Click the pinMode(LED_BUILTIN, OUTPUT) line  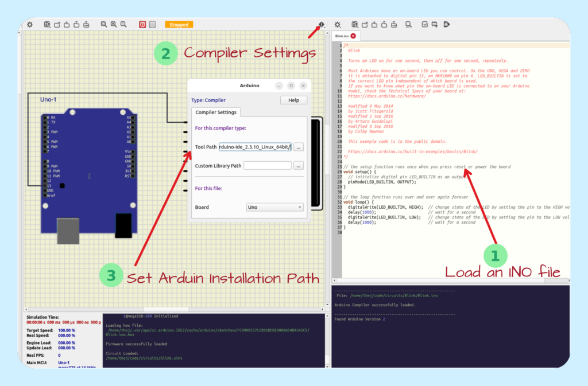coord(382,182)
